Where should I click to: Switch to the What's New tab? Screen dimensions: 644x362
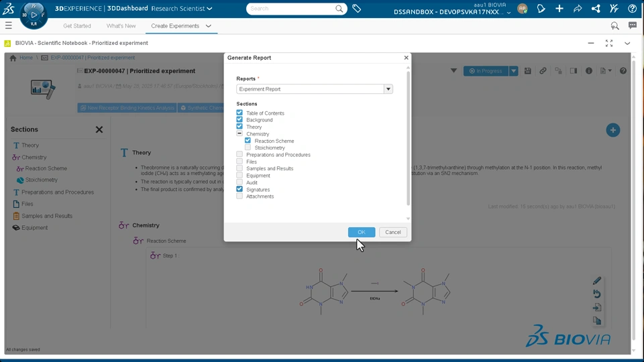[121, 26]
